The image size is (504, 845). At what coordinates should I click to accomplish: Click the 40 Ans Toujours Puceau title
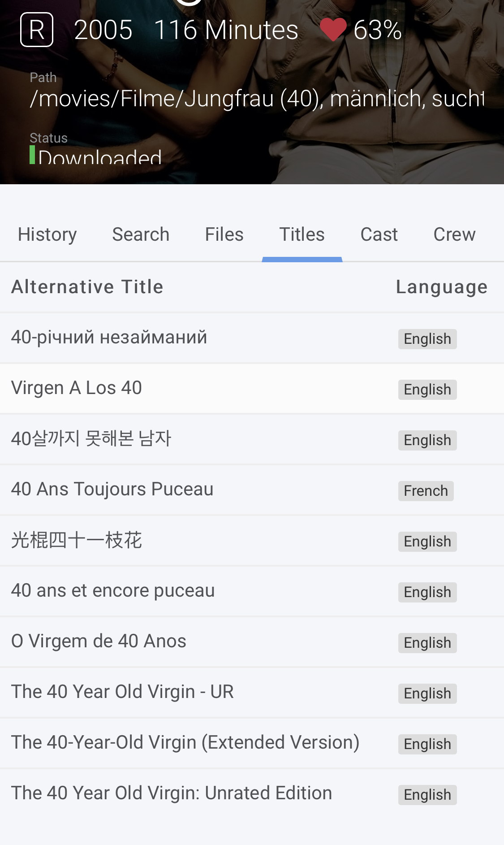tap(112, 490)
